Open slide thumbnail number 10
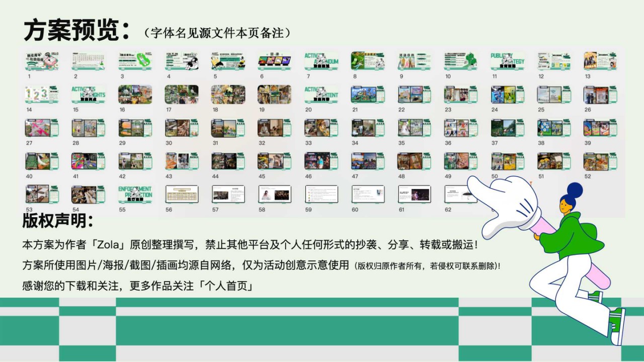This screenshot has height=362, width=644. click(461, 61)
